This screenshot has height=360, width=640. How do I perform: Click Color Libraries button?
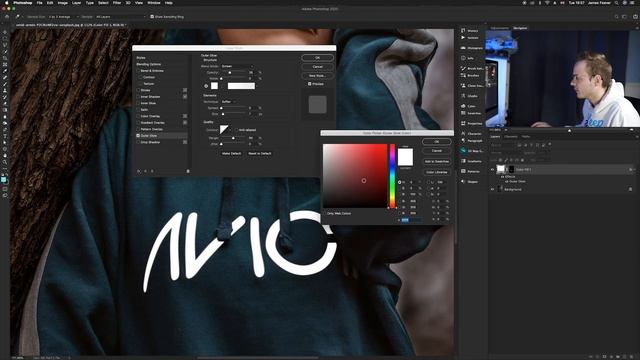437,172
